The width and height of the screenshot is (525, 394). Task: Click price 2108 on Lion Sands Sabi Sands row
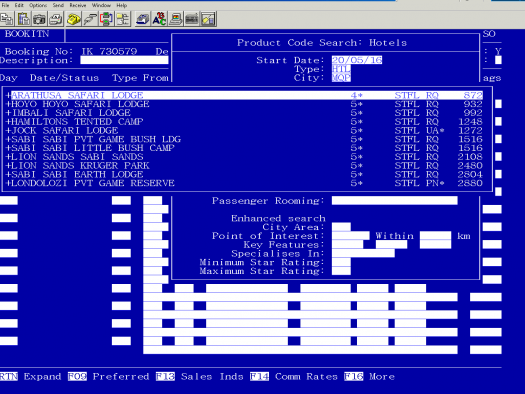[470, 157]
